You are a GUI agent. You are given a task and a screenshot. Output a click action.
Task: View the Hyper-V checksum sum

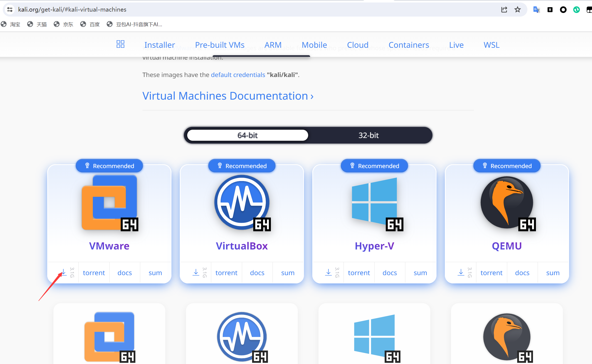pos(420,273)
